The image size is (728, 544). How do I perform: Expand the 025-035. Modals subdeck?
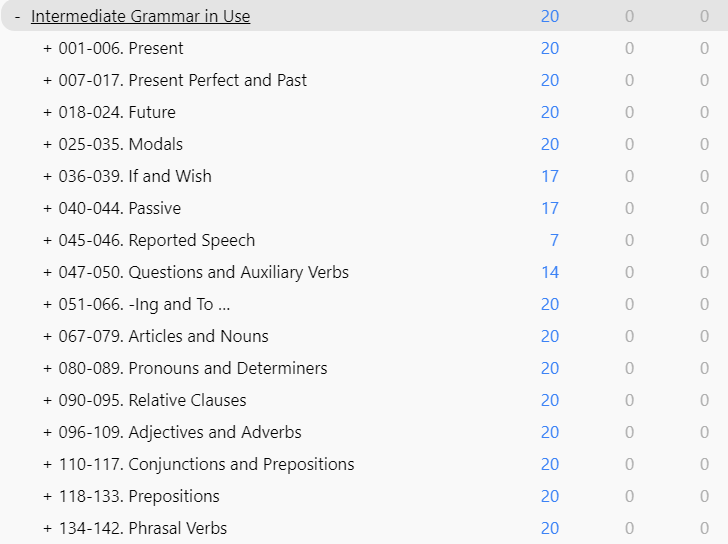[x=47, y=144]
